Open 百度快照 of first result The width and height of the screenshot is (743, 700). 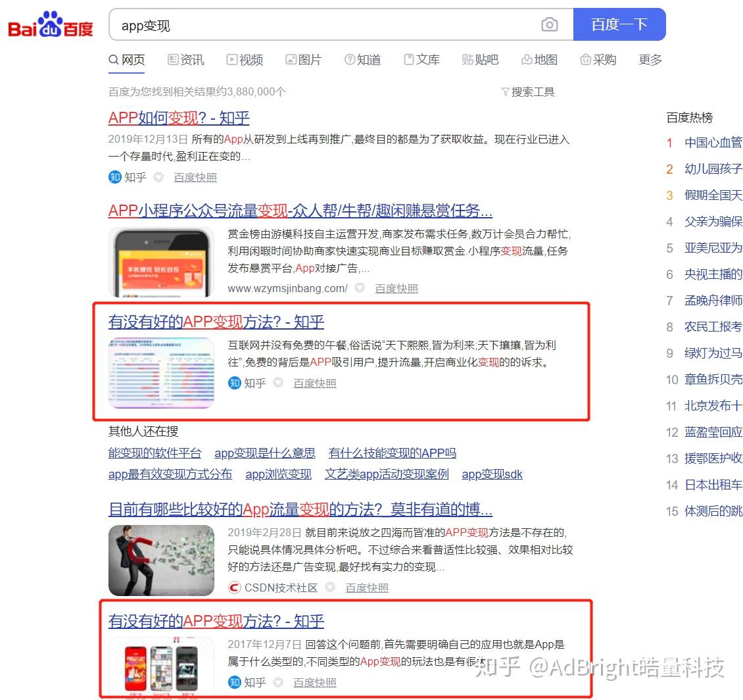point(195,178)
